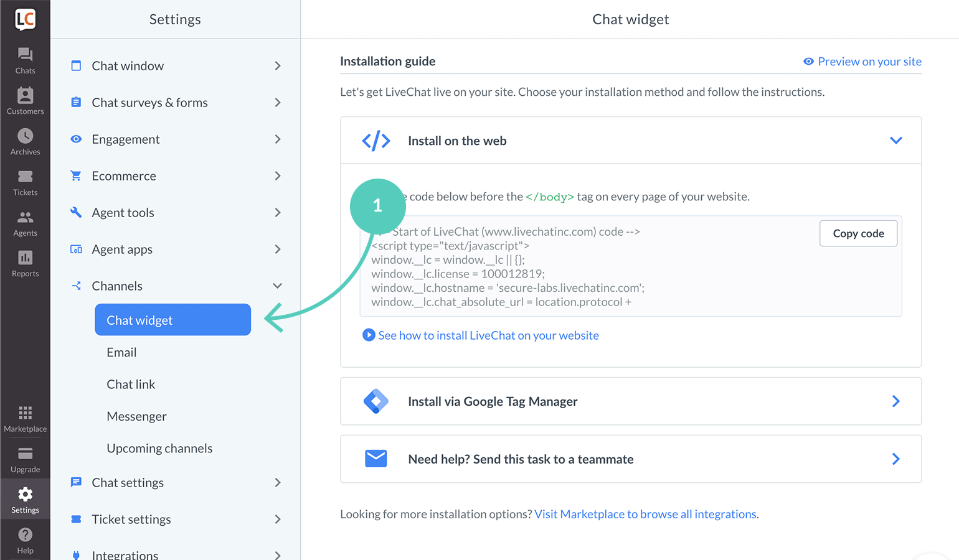Select the Upcoming channels item

(159, 448)
